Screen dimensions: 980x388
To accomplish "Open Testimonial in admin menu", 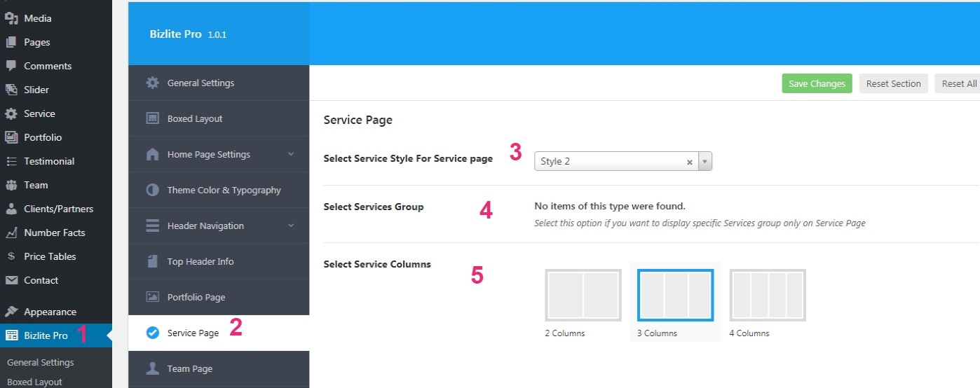I will pos(56,161).
